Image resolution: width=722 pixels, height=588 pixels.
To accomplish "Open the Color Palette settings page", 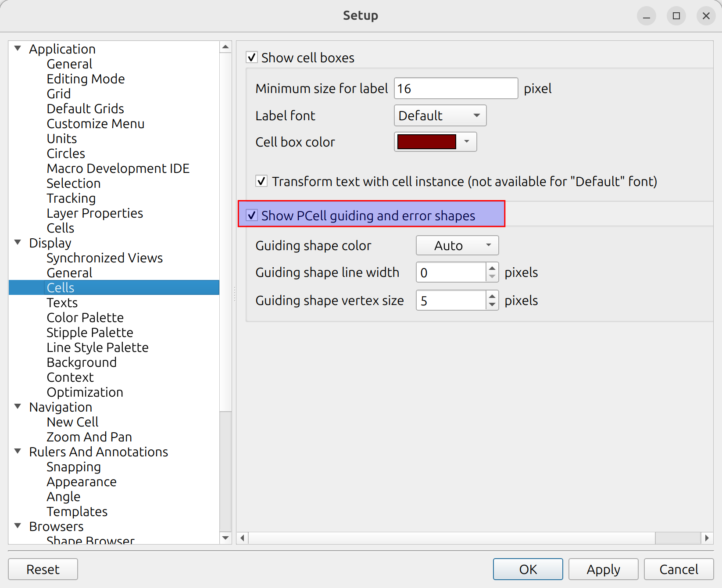I will coord(85,318).
